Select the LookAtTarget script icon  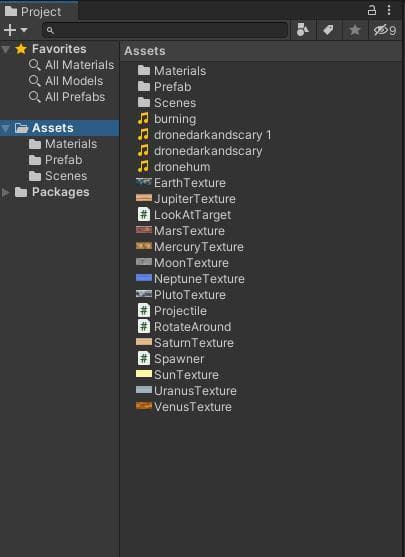click(144, 215)
